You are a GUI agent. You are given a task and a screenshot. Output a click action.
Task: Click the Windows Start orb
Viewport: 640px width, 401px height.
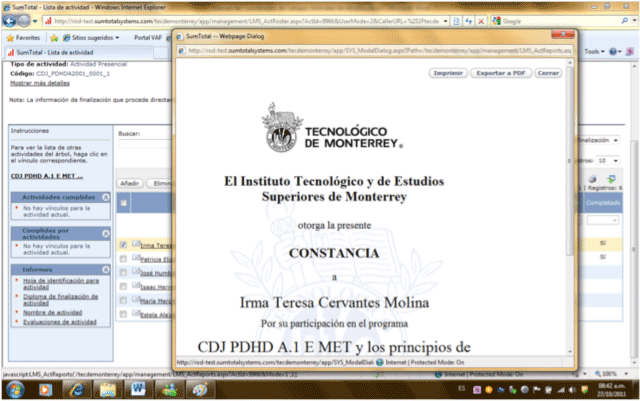coord(15,390)
